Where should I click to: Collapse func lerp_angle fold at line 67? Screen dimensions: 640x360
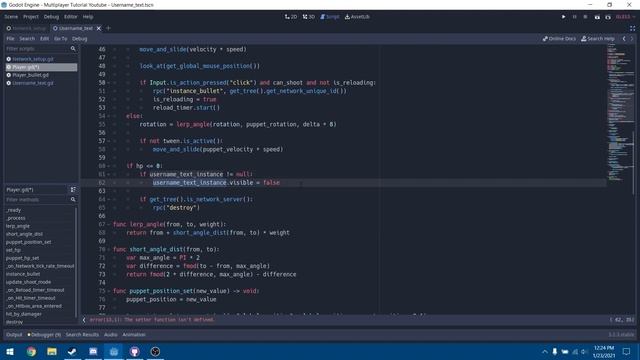pyautogui.click(x=109, y=224)
